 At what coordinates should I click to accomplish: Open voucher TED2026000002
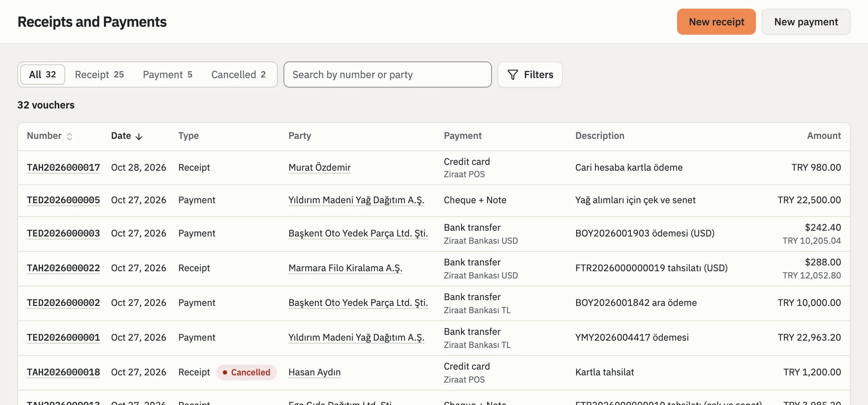tap(63, 303)
